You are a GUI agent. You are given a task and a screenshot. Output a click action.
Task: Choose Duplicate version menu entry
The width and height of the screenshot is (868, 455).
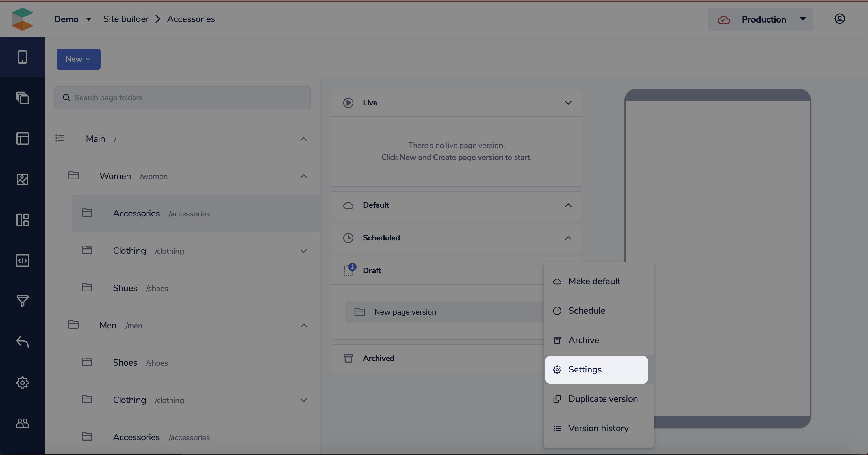[x=602, y=399]
